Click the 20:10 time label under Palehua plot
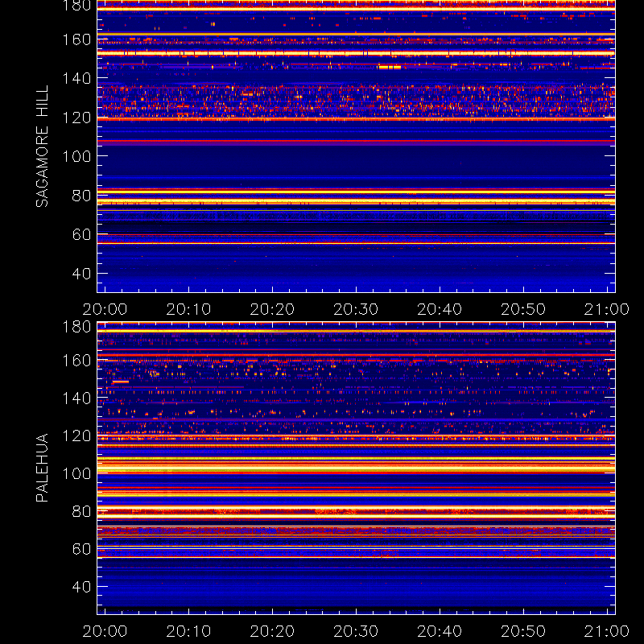The image size is (644, 644). (188, 631)
